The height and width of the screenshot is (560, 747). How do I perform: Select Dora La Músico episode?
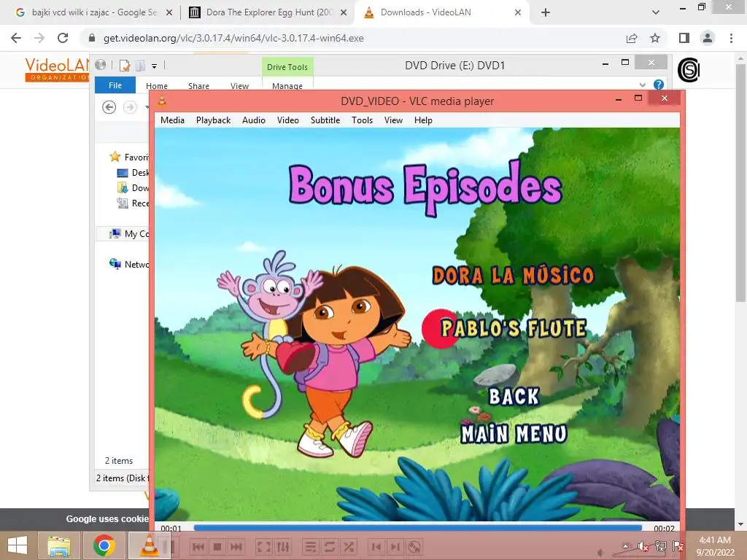pyautogui.click(x=513, y=275)
